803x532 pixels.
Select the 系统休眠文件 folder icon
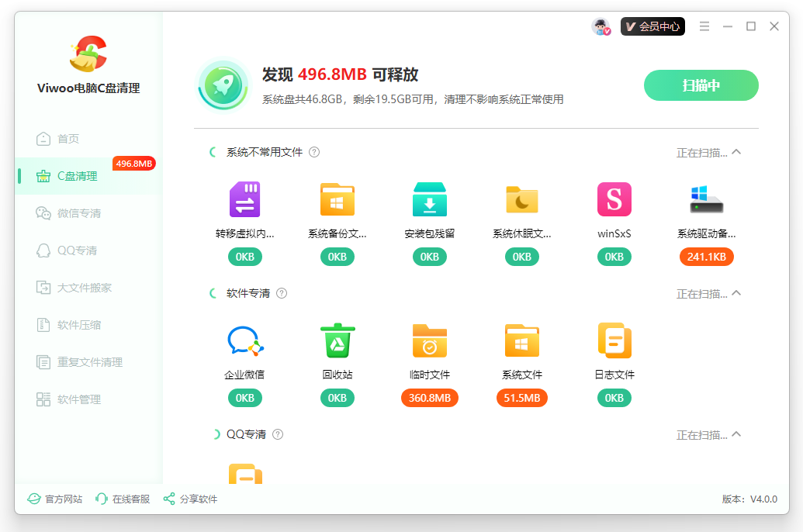[x=521, y=199]
